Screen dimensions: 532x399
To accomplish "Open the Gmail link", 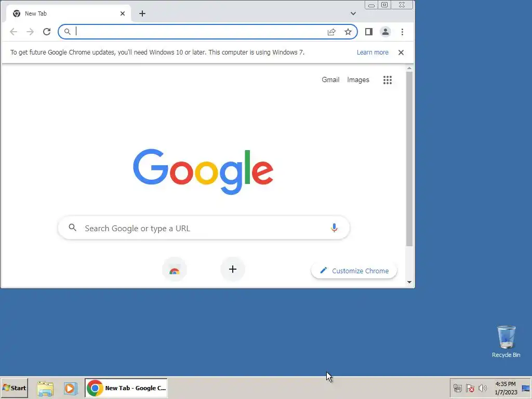I will pyautogui.click(x=330, y=79).
